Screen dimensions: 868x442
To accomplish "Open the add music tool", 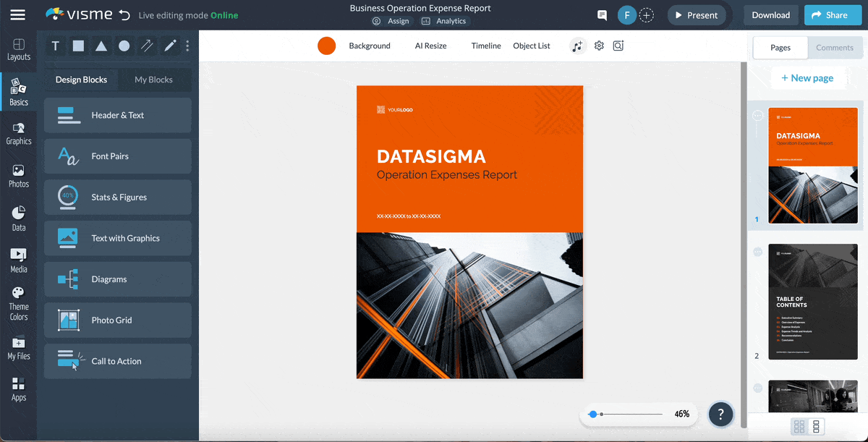I will [577, 46].
